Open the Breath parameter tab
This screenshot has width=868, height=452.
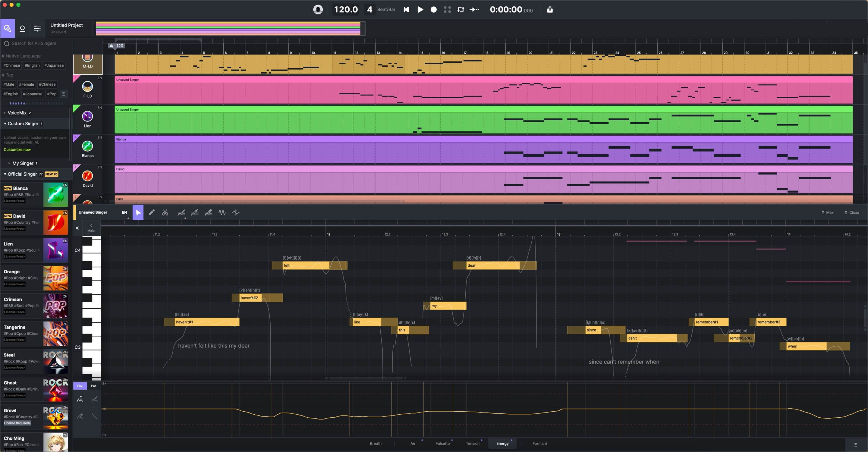point(376,443)
